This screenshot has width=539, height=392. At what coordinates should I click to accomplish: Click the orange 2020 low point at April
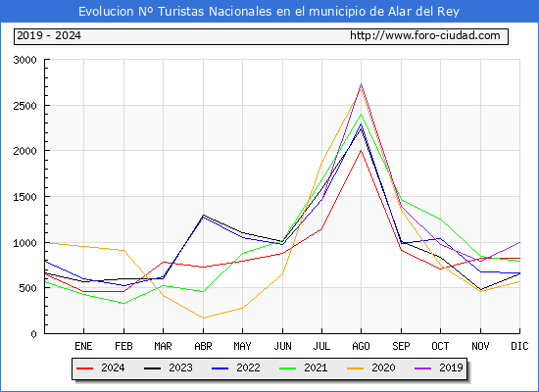(x=203, y=318)
